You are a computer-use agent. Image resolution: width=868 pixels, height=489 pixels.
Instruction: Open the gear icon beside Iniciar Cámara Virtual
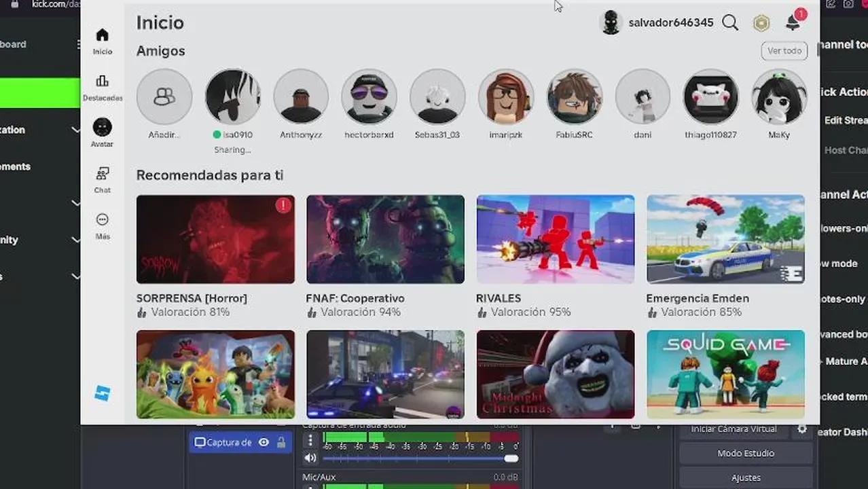pos(802,429)
